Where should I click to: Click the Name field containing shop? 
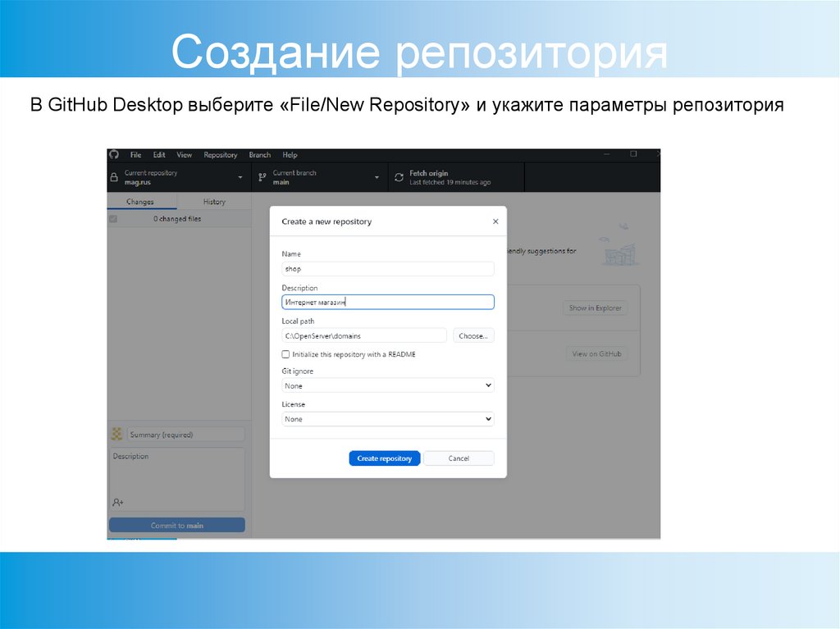click(388, 269)
